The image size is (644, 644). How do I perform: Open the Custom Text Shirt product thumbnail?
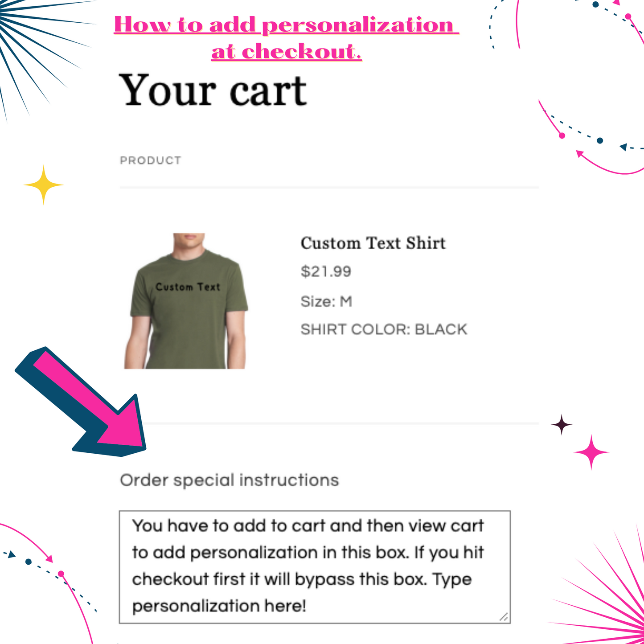[x=185, y=301]
